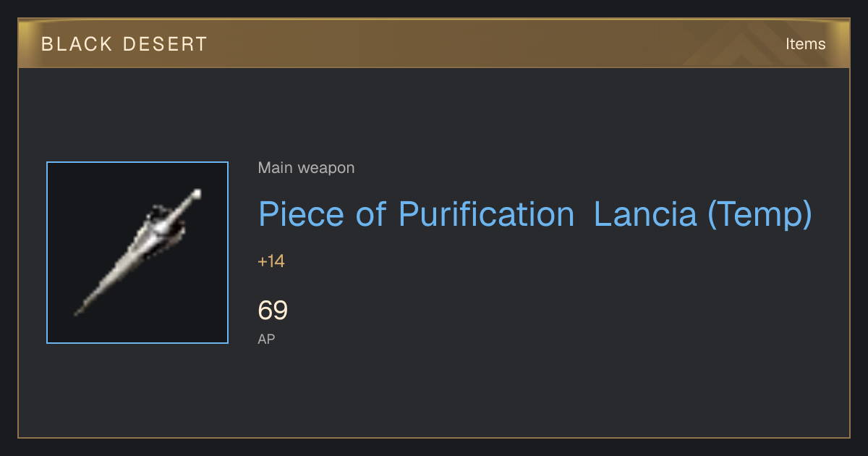Click the word (Temp) in item name

tap(759, 215)
